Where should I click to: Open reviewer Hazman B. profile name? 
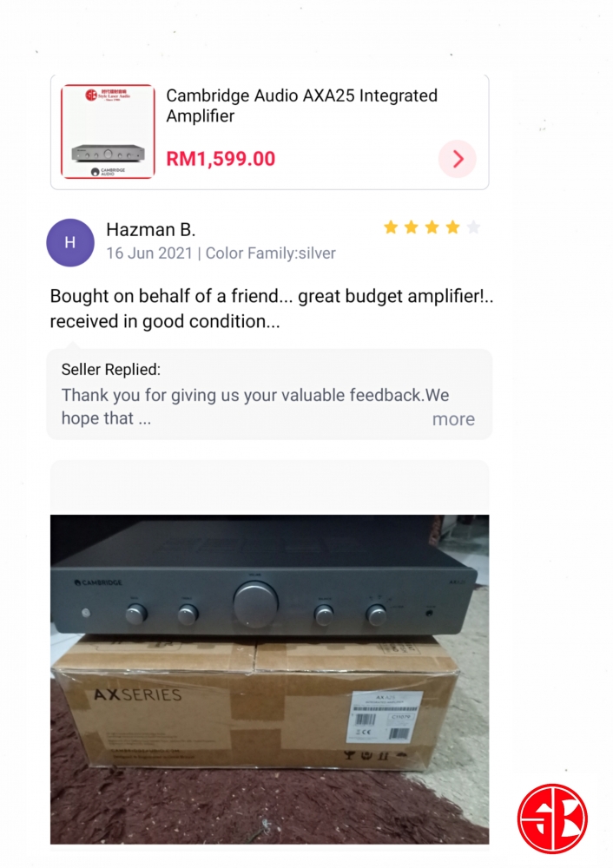click(150, 229)
